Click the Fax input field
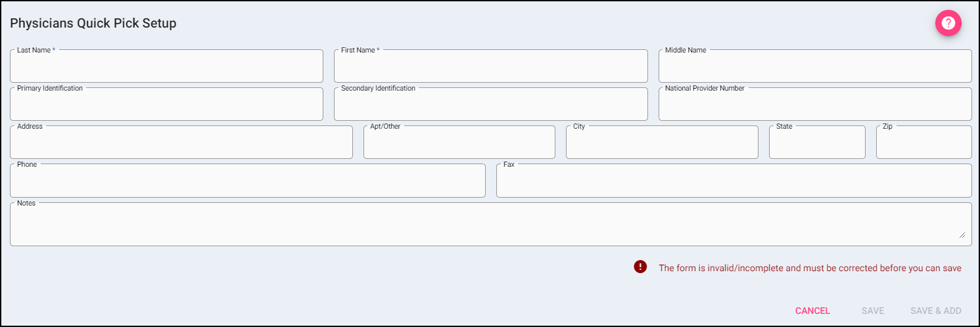This screenshot has width=980, height=327. (734, 181)
